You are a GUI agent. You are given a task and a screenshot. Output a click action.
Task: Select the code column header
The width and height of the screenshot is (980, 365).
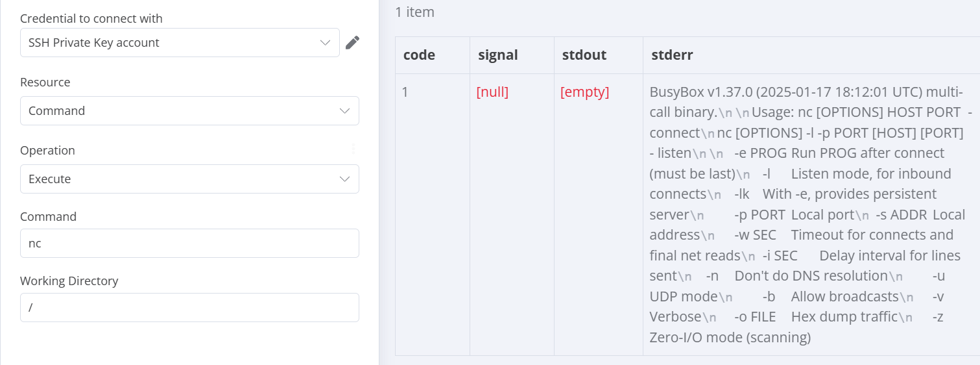click(433, 55)
